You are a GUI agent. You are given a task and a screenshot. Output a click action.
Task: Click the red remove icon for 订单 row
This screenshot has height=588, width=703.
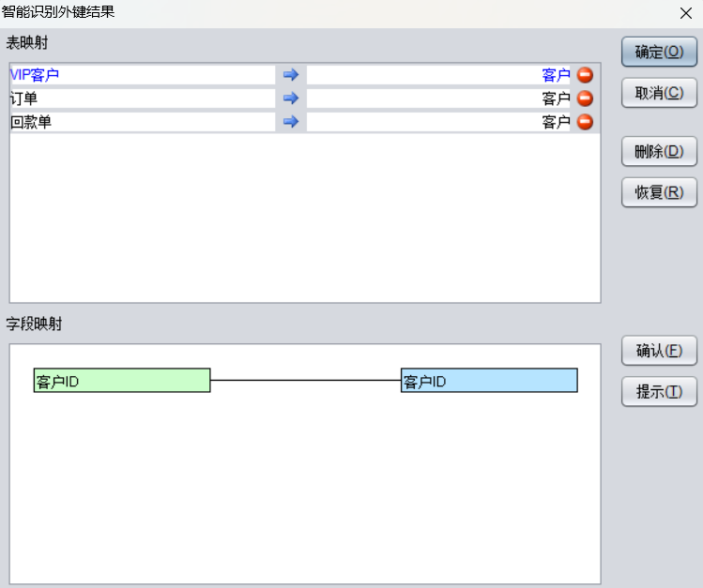(585, 98)
